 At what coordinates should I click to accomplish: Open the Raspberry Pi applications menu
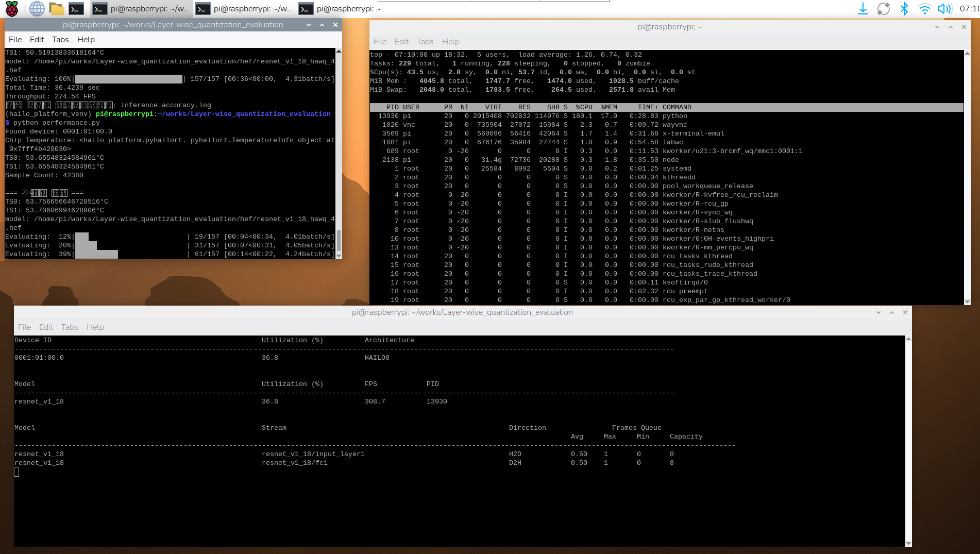pyautogui.click(x=11, y=9)
